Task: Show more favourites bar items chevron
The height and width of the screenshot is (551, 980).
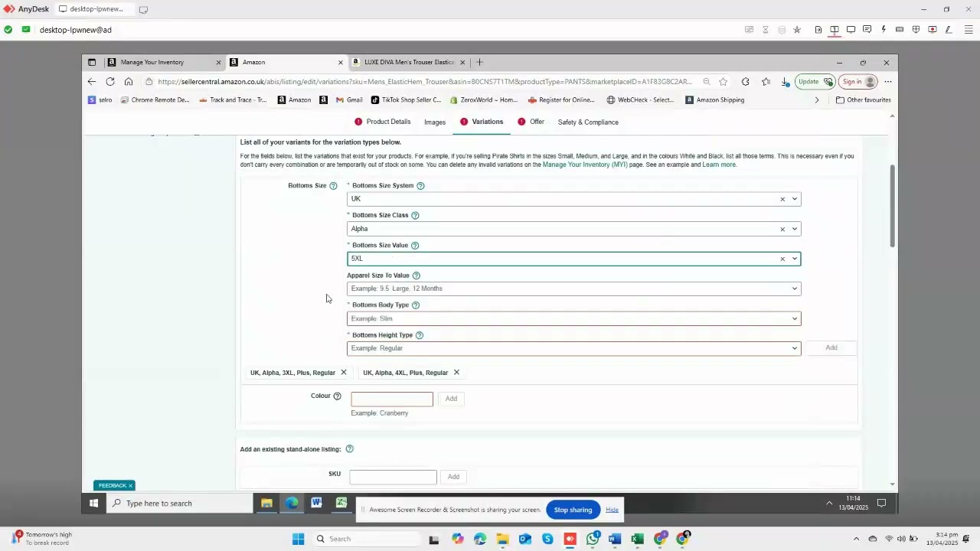Action: point(816,100)
